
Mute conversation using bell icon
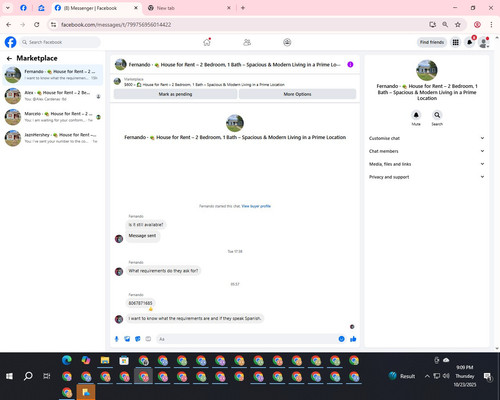pyautogui.click(x=416, y=115)
